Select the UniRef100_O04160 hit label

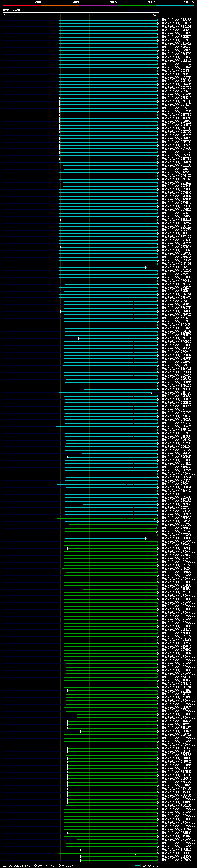176,440
